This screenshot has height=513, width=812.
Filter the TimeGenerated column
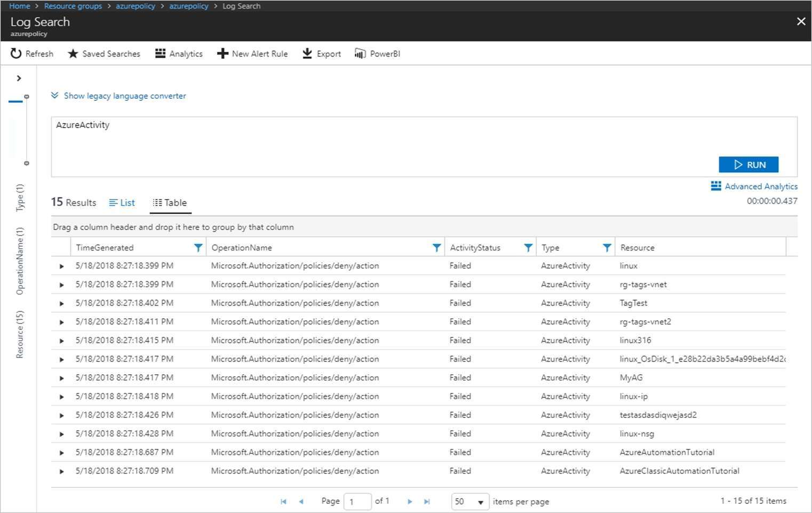(198, 248)
